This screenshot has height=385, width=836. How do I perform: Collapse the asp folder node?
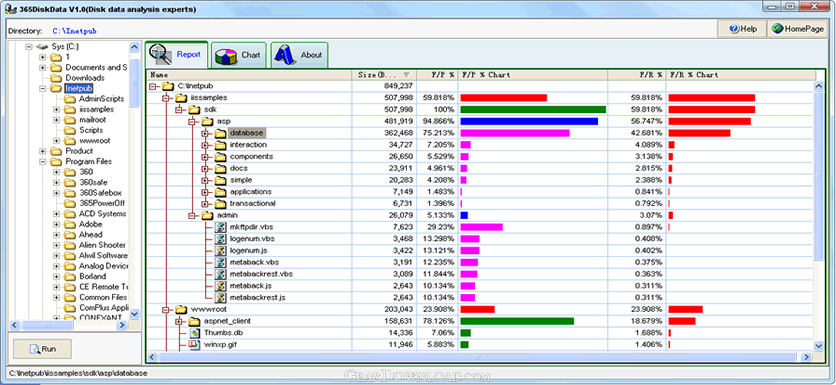point(192,122)
